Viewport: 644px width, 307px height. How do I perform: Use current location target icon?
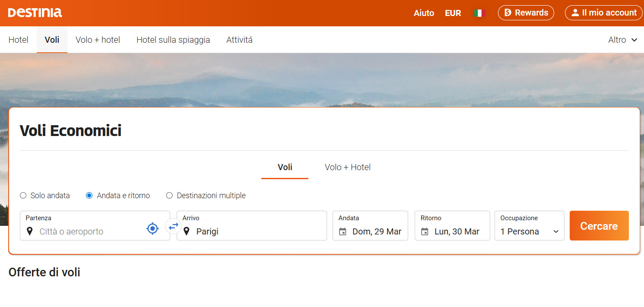[x=152, y=228]
